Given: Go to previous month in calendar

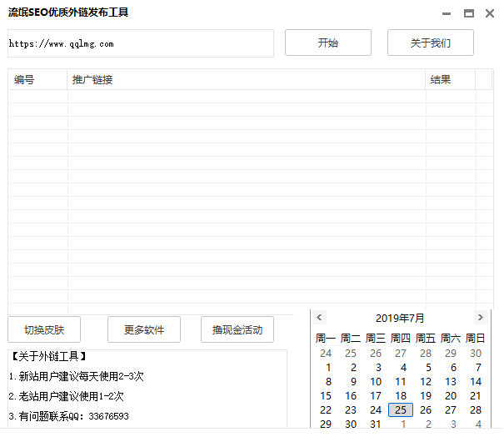Looking at the screenshot, I should [319, 317].
